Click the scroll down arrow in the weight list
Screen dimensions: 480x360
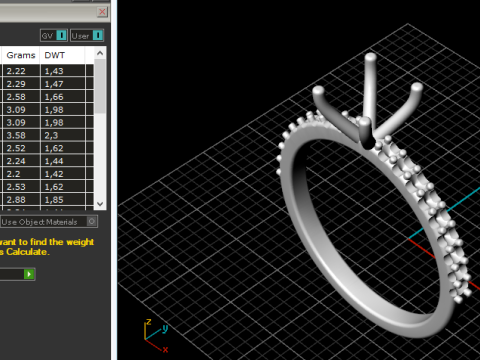pyautogui.click(x=100, y=204)
